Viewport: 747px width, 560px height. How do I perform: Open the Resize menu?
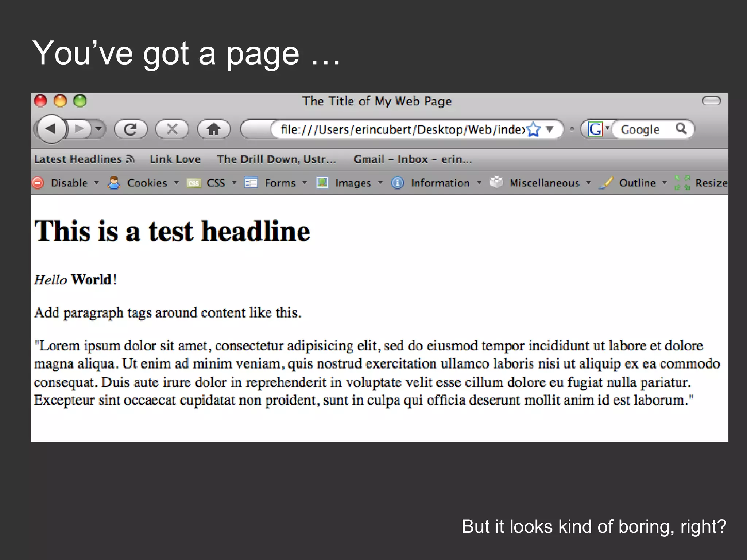(x=712, y=183)
